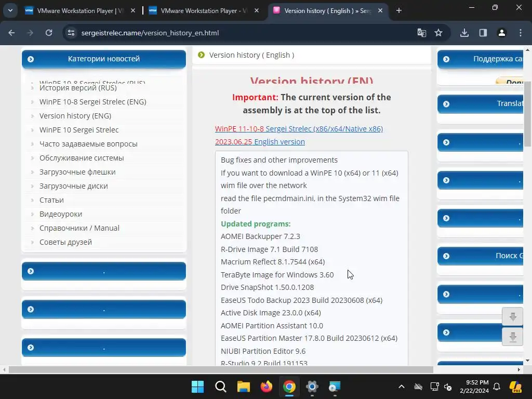Click AOMEI Backupper 7.2.3 text
Image resolution: width=532 pixels, height=399 pixels.
(260, 236)
